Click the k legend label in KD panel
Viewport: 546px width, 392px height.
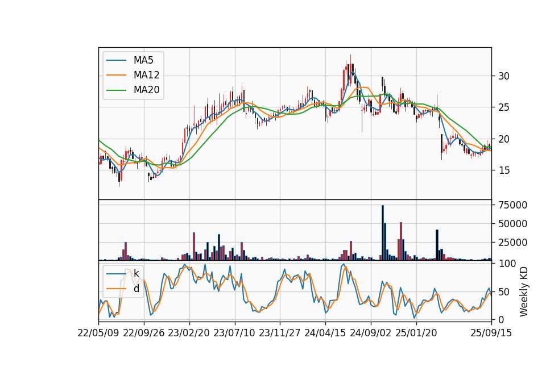point(136,273)
